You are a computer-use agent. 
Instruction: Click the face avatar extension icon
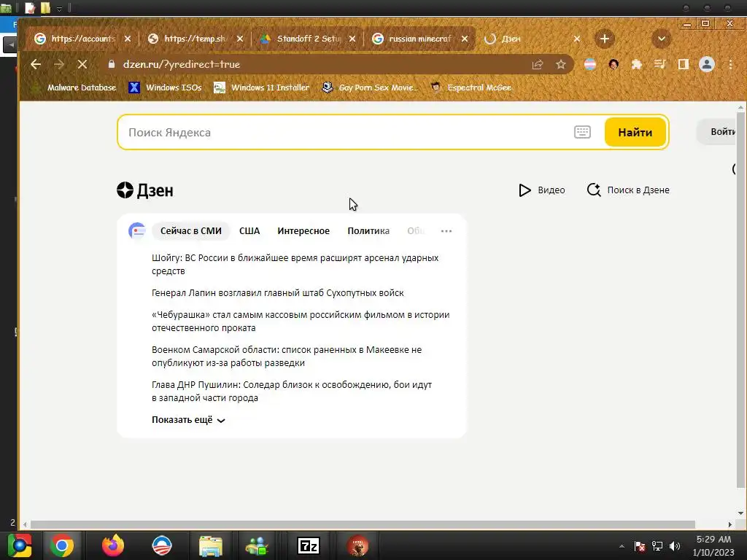click(613, 64)
